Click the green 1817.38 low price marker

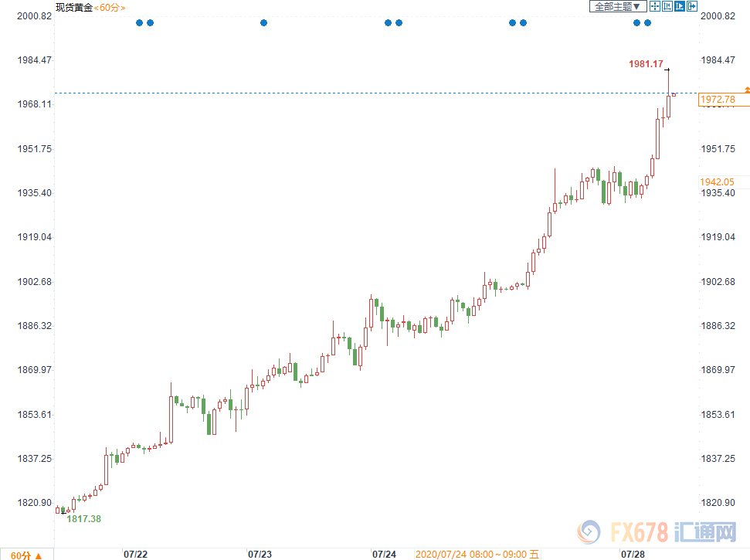click(83, 519)
